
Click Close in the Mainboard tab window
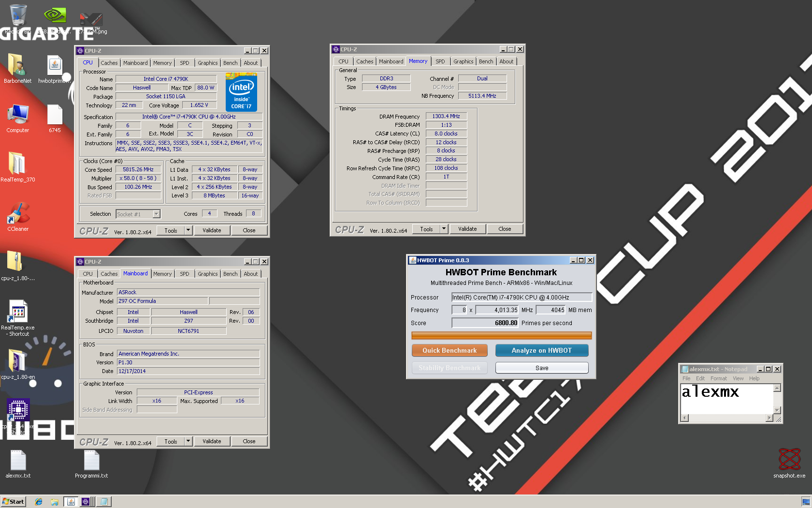click(249, 441)
